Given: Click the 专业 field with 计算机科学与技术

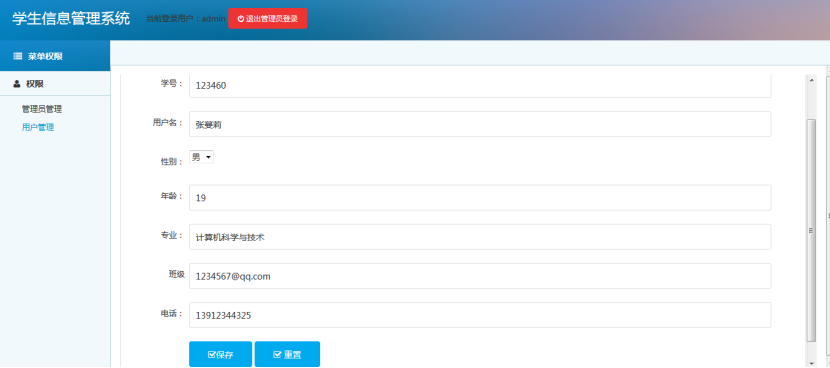Looking at the screenshot, I should coord(480,237).
